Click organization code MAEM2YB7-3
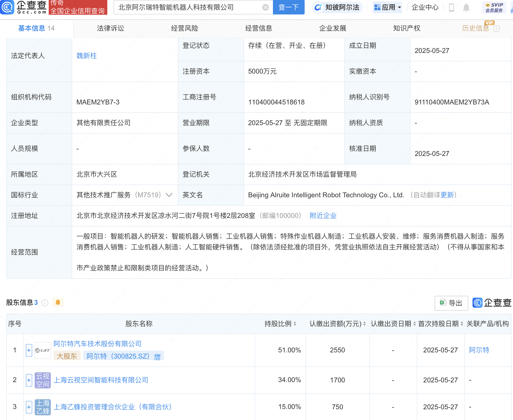This screenshot has width=513, height=420. coord(98,102)
